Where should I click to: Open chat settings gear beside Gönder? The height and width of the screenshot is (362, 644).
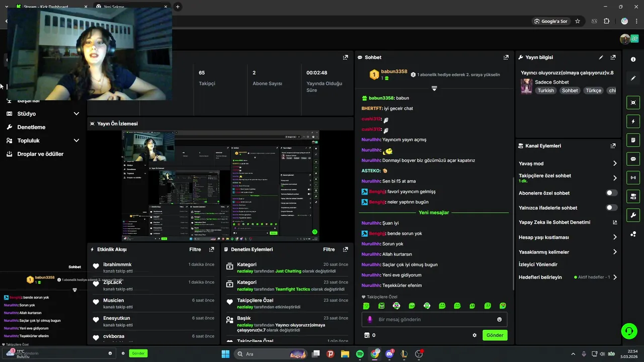(x=474, y=335)
